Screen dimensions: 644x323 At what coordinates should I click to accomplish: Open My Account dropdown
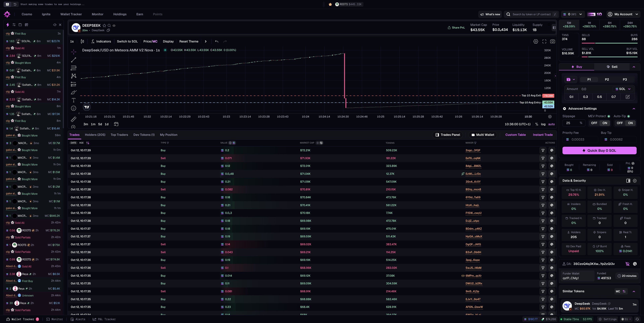(623, 14)
